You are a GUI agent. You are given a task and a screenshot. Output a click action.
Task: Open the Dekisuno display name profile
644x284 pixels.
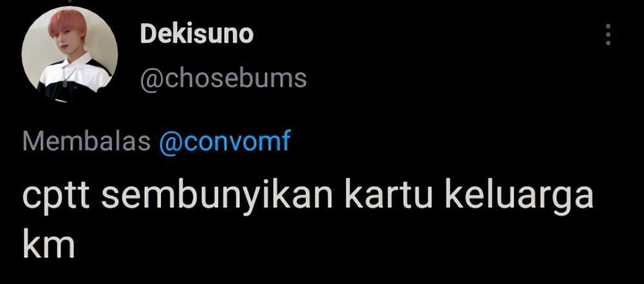pyautogui.click(x=196, y=34)
